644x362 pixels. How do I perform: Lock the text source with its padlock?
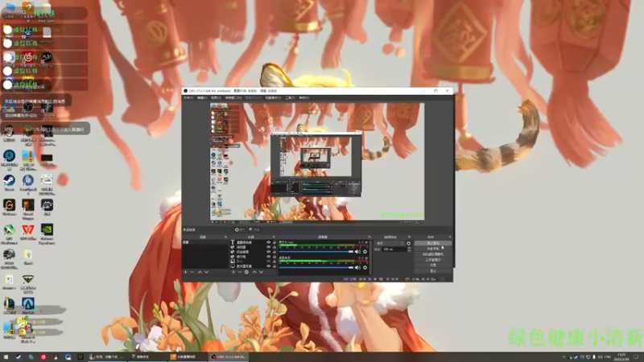click(x=275, y=242)
